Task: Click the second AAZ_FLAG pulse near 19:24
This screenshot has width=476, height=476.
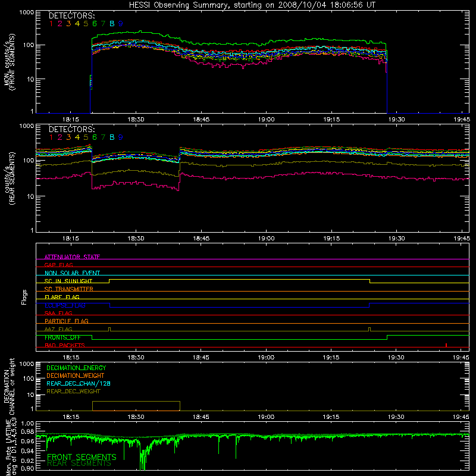Action: point(369,329)
